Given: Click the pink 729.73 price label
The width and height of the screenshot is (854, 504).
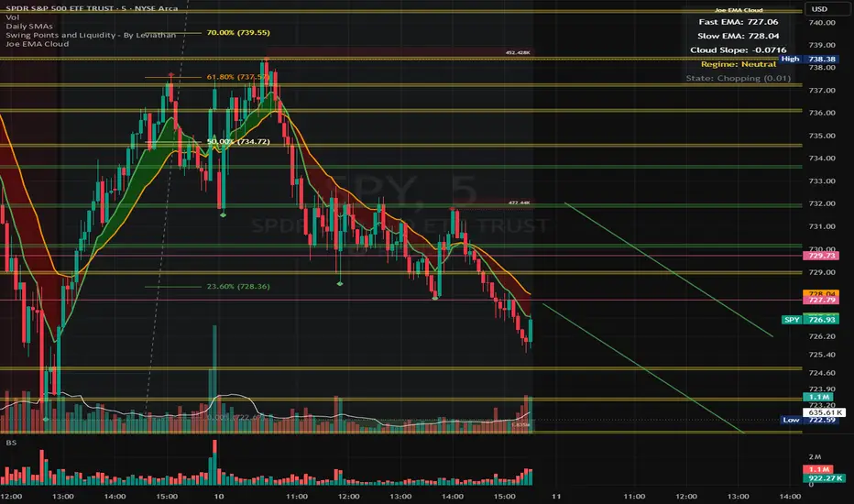Looking at the screenshot, I should click(x=821, y=256).
